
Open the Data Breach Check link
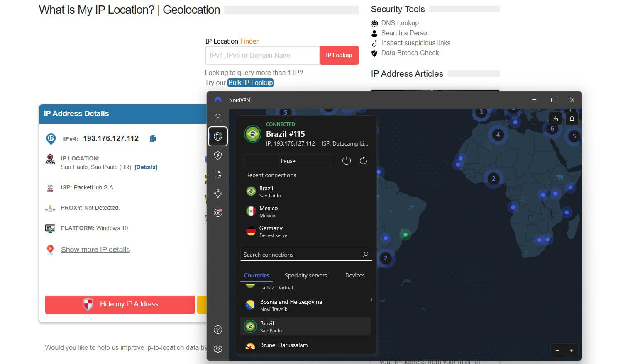pyautogui.click(x=410, y=53)
